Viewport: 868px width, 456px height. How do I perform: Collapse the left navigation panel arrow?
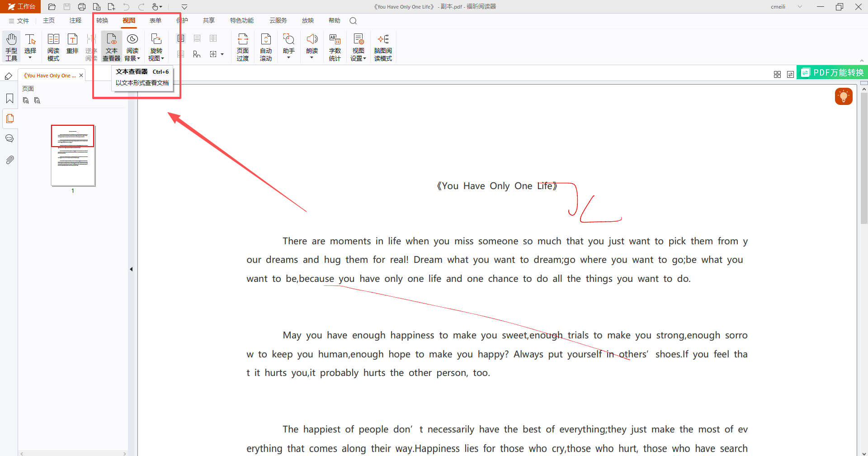[131, 269]
